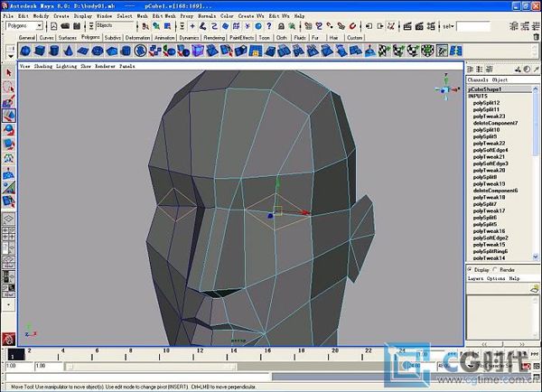This screenshot has height=392, width=542.
Task: Switch to the Surfaces shelf tab
Action: tap(68, 37)
